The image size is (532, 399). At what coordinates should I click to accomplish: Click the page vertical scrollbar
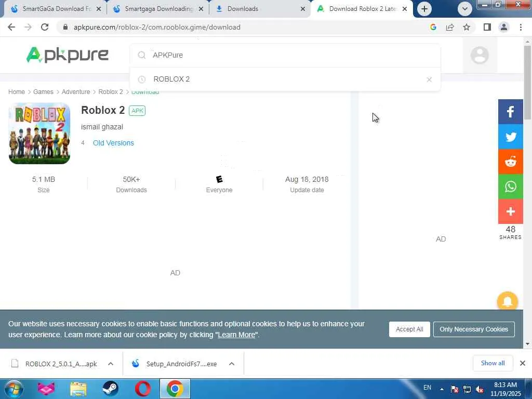[x=527, y=83]
